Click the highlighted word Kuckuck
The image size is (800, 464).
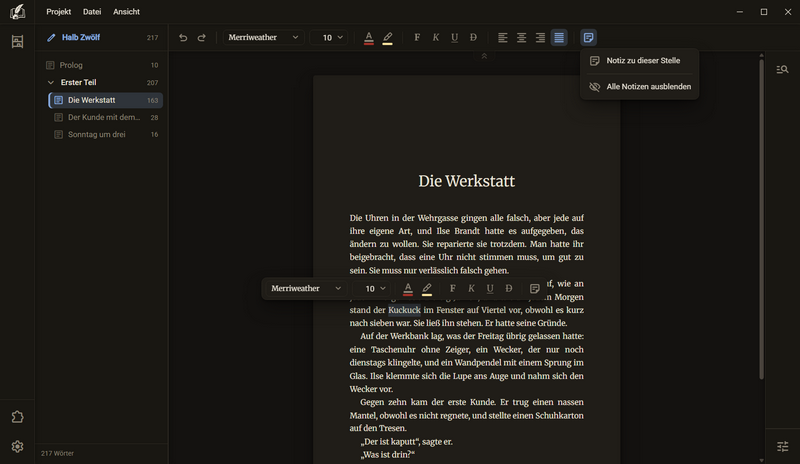404,310
